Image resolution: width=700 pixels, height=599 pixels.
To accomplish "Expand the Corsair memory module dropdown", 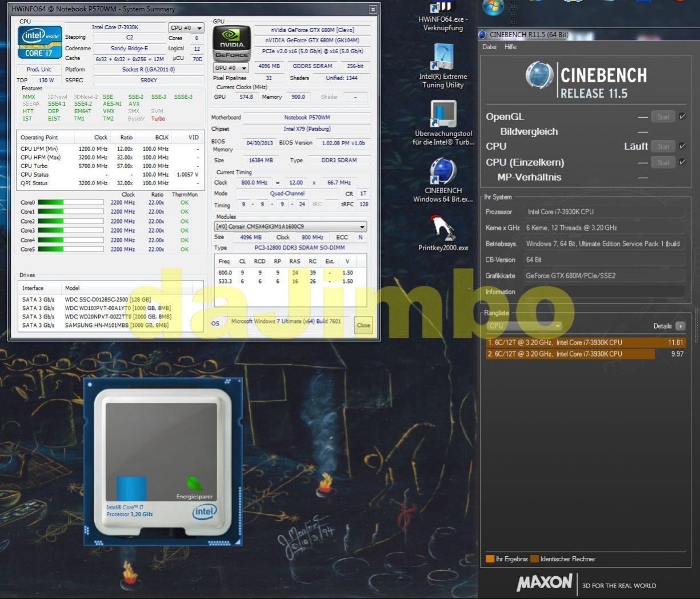I will coord(290,227).
